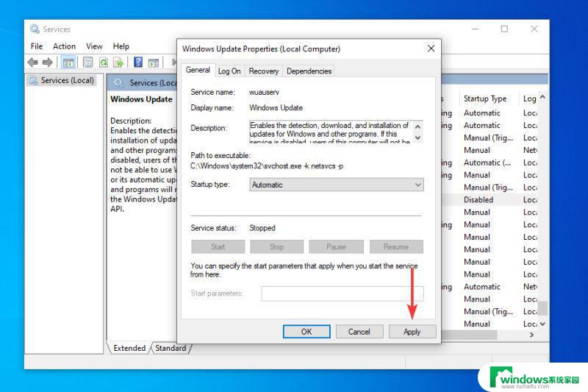588x392 pixels.
Task: Click the Pause service button
Action: click(x=336, y=247)
